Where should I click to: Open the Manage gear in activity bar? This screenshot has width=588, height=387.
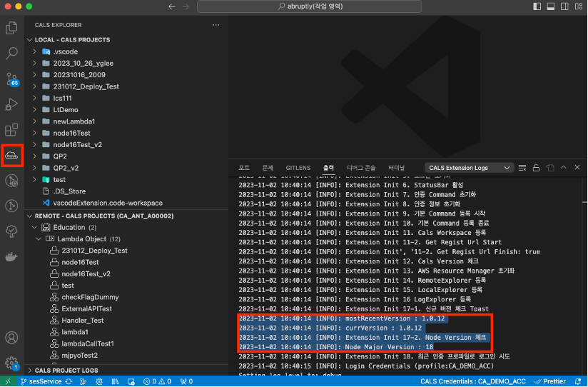11,363
